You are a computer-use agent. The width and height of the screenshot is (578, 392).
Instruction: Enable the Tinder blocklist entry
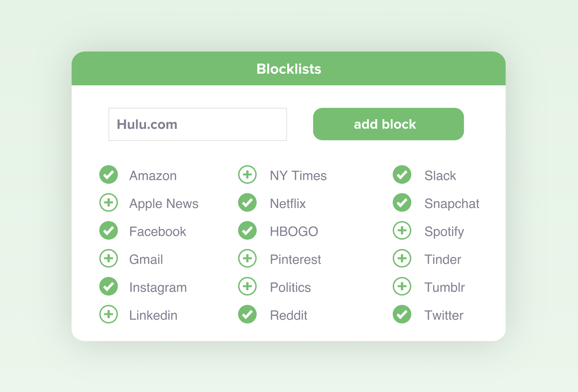[x=402, y=258]
